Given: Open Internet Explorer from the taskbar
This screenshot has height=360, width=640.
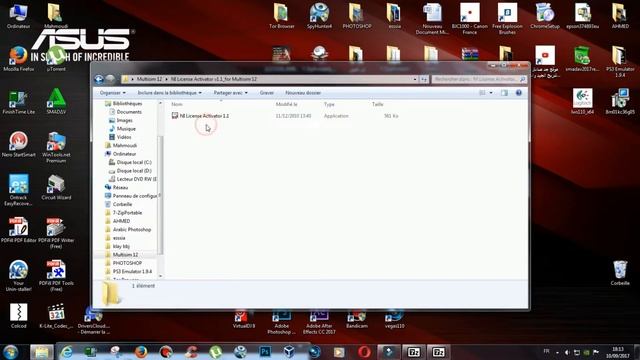Looking at the screenshot, I should pos(67,352).
